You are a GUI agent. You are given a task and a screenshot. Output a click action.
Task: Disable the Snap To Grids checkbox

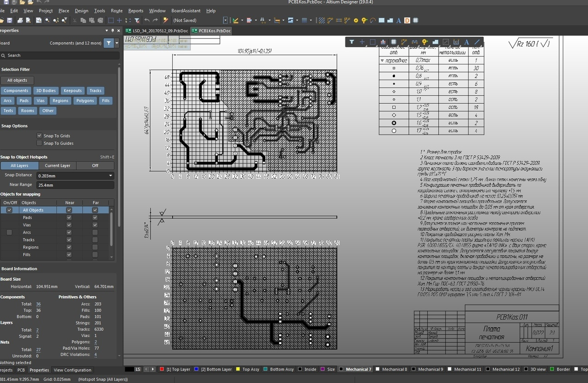[40, 136]
